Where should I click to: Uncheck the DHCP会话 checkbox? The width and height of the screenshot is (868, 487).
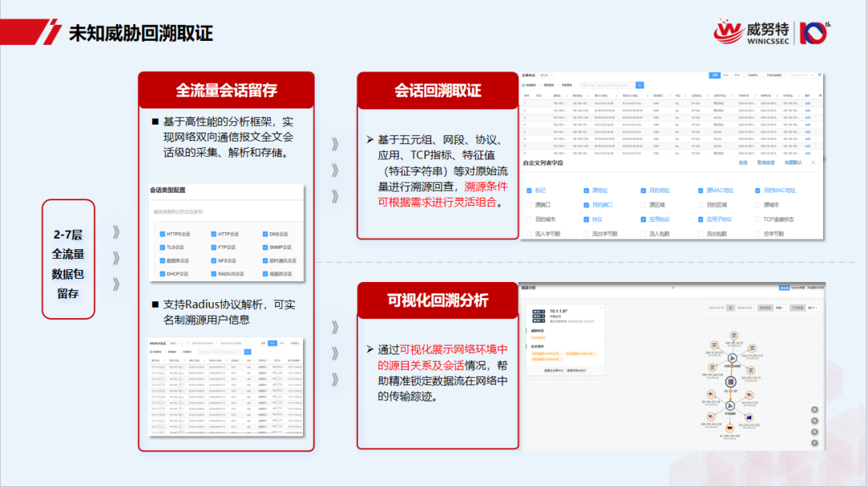click(162, 274)
